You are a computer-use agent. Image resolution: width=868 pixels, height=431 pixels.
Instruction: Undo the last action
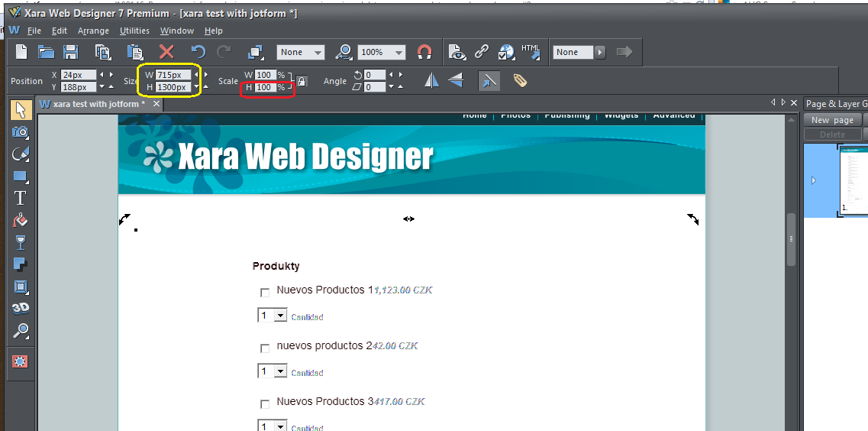pos(198,52)
